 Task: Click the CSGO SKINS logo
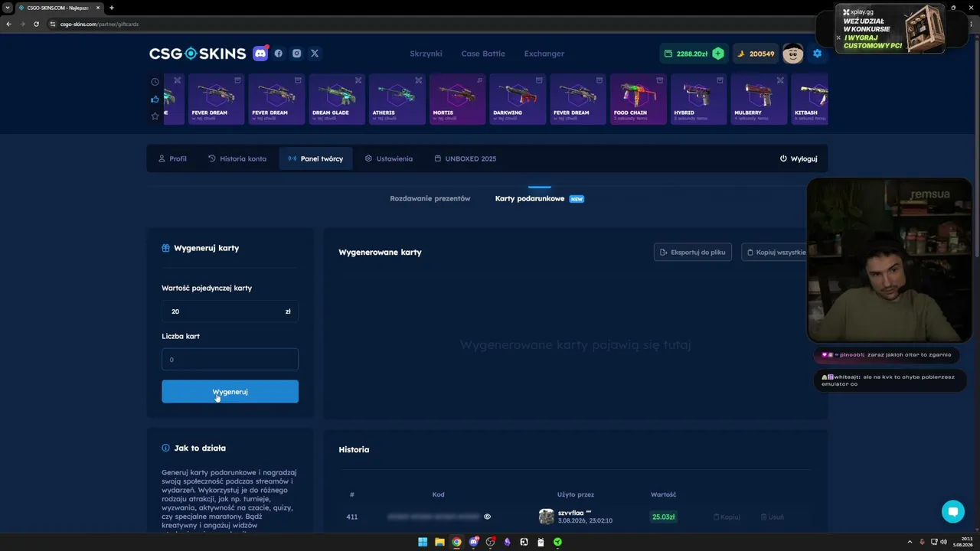pyautogui.click(x=198, y=54)
